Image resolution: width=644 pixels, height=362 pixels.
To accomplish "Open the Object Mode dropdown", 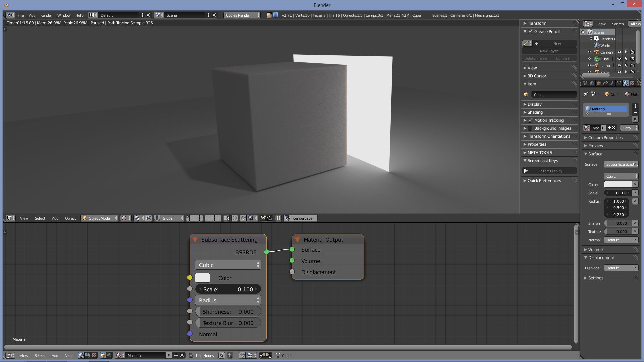I will point(100,218).
